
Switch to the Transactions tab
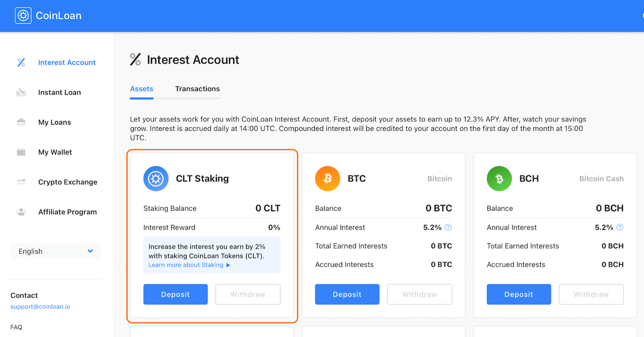click(x=197, y=89)
